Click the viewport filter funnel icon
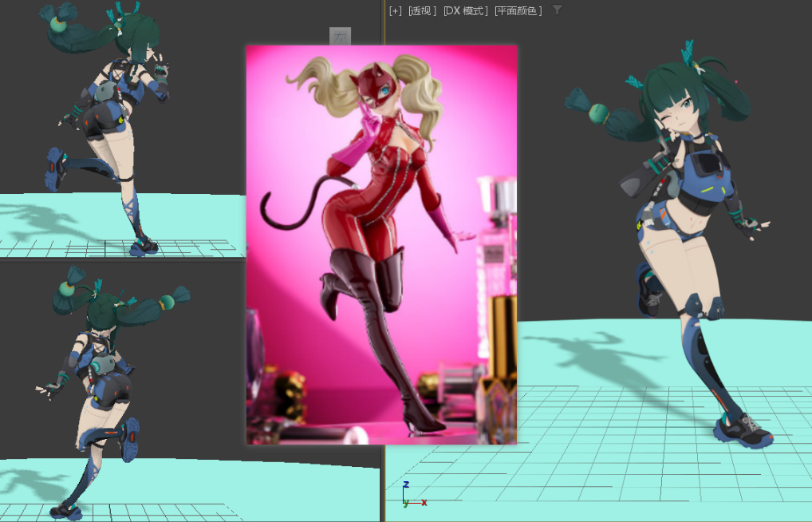 (x=558, y=10)
